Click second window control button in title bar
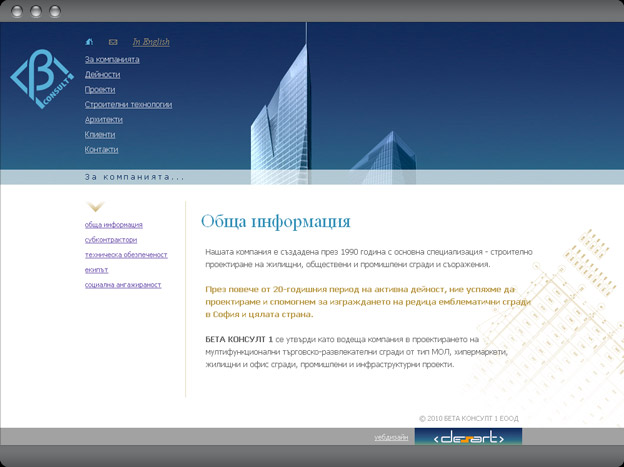The image size is (624, 467). click(36, 11)
